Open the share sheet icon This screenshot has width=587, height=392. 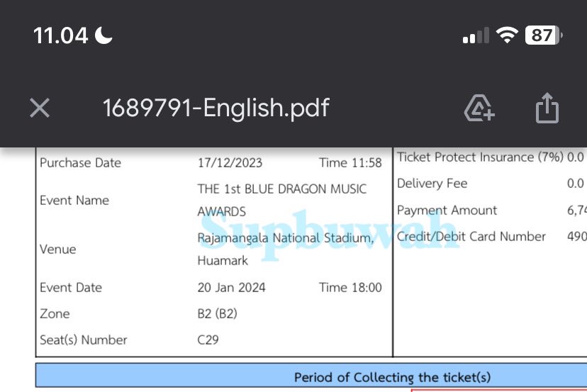(x=547, y=108)
